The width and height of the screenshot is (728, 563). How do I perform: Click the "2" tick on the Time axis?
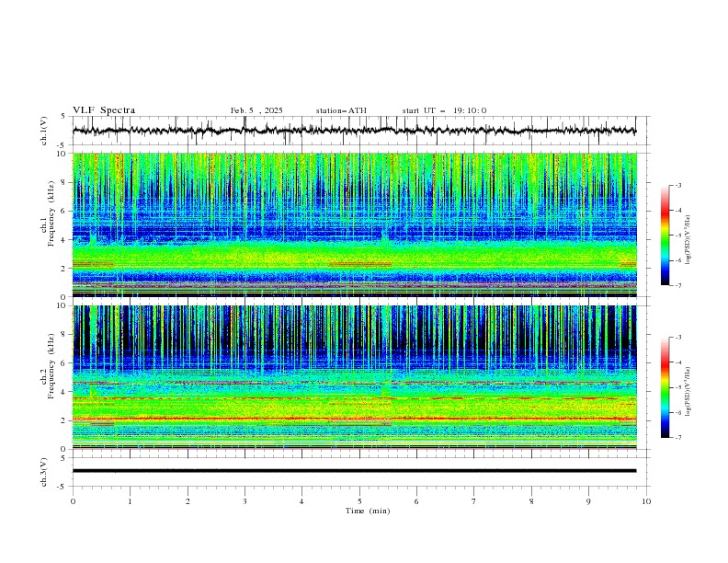[188, 501]
